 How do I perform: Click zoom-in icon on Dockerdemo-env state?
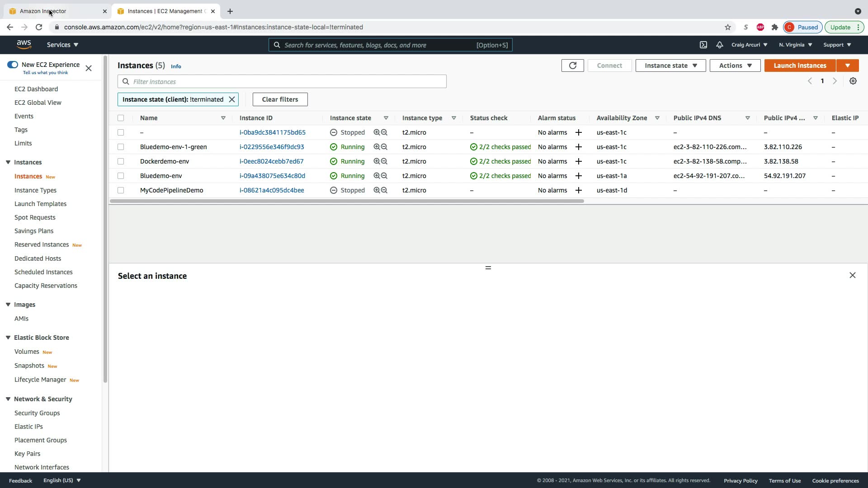[377, 161]
